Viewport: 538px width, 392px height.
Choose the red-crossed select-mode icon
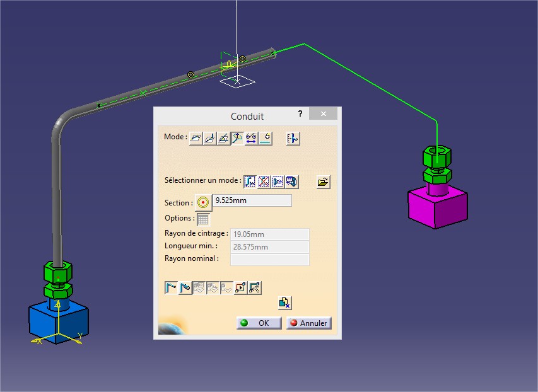click(x=264, y=182)
